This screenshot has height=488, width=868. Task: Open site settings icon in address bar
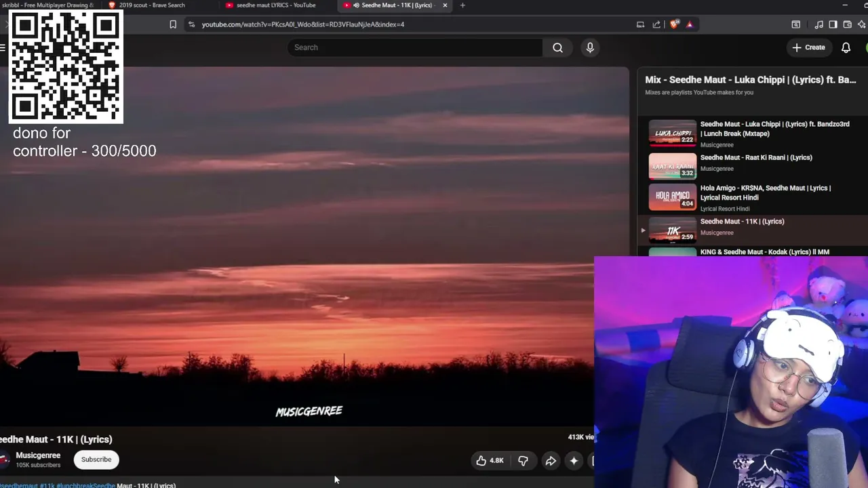[x=191, y=24]
